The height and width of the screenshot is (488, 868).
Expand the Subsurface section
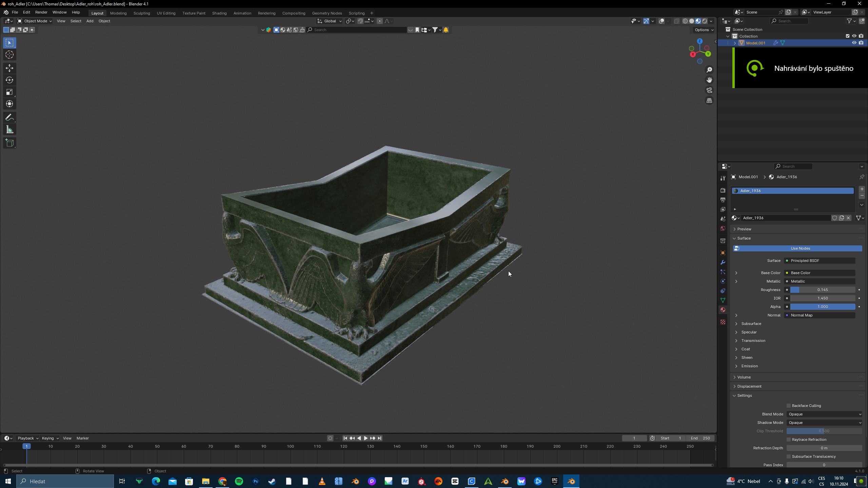751,324
